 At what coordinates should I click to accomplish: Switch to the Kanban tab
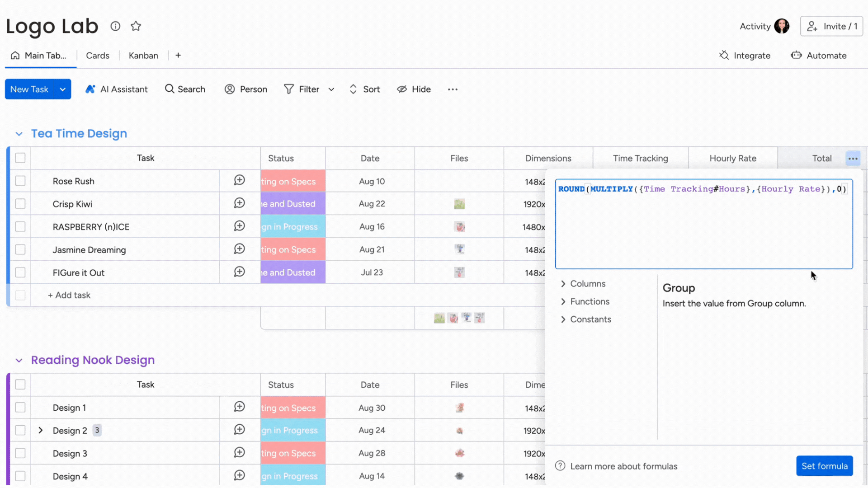[x=142, y=55]
